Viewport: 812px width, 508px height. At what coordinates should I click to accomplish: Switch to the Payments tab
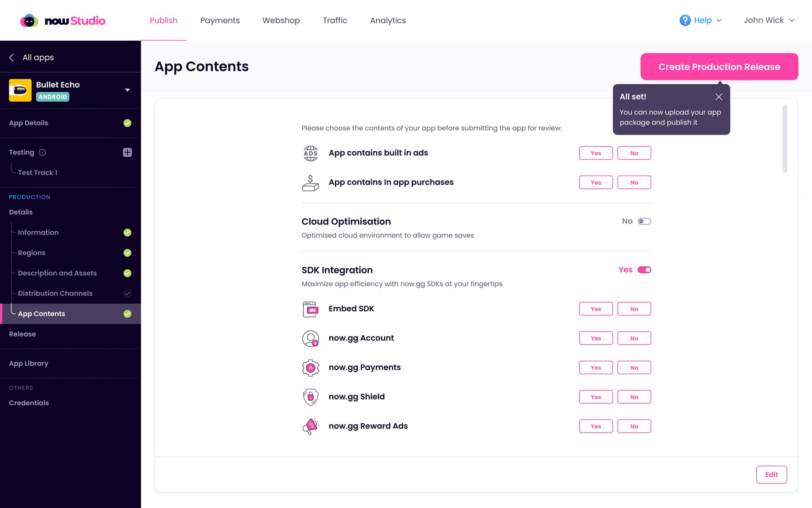[220, 20]
